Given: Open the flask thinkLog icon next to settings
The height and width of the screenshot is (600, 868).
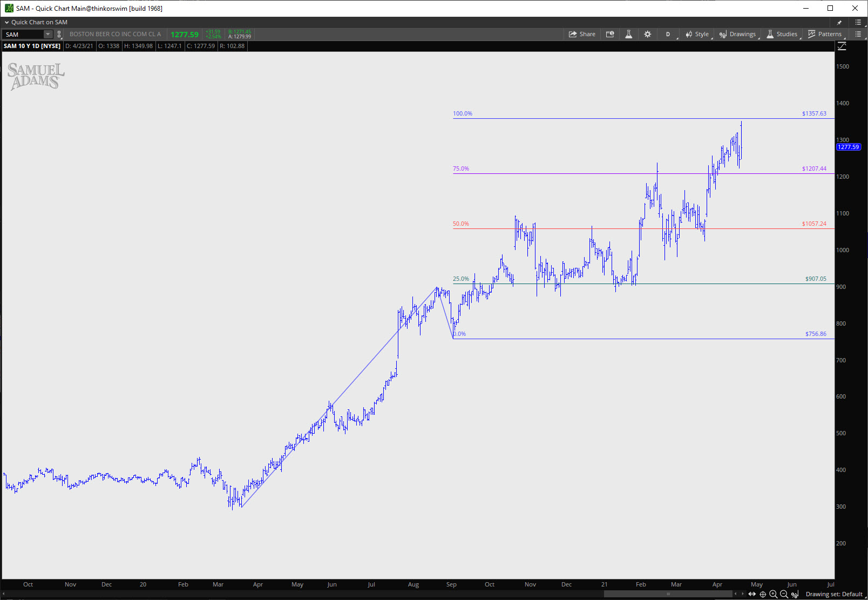Looking at the screenshot, I should pos(628,34).
